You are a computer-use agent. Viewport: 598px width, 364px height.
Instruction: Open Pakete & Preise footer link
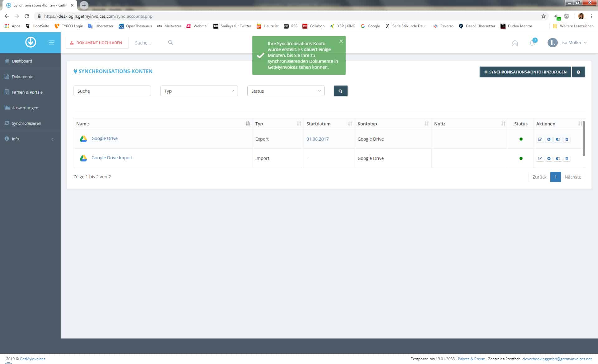pos(471,359)
